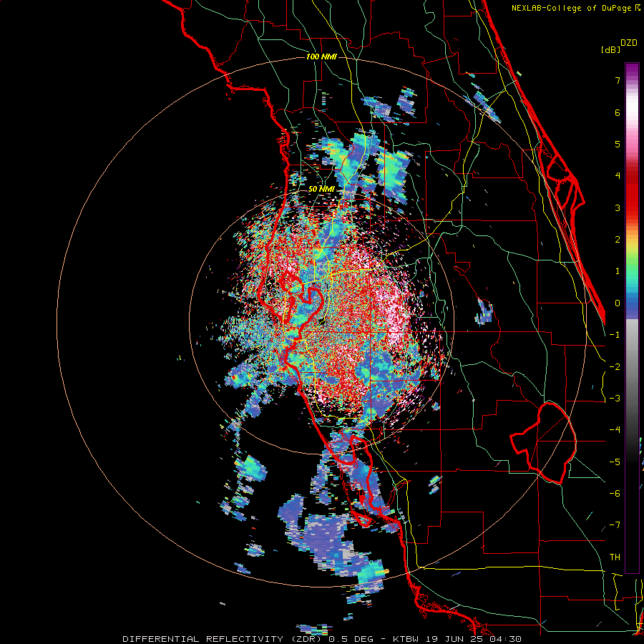Click the 100 NMI range ring label

(x=321, y=57)
